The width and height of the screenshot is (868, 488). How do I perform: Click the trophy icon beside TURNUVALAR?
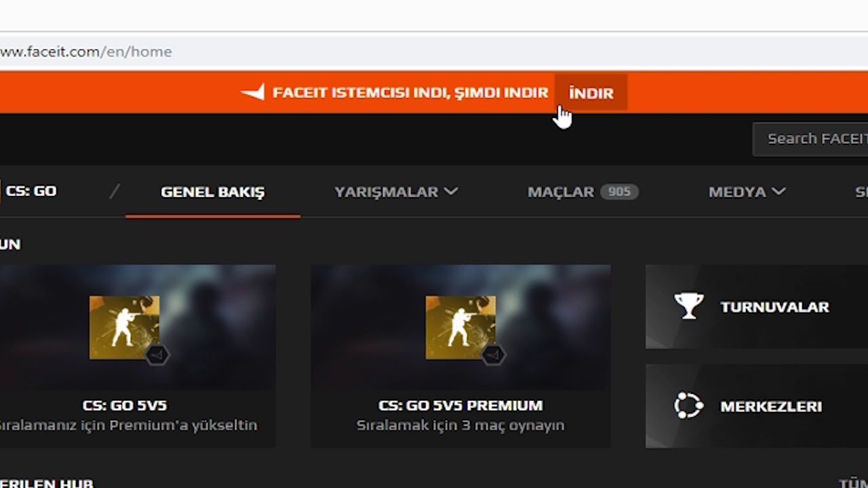pyautogui.click(x=689, y=306)
